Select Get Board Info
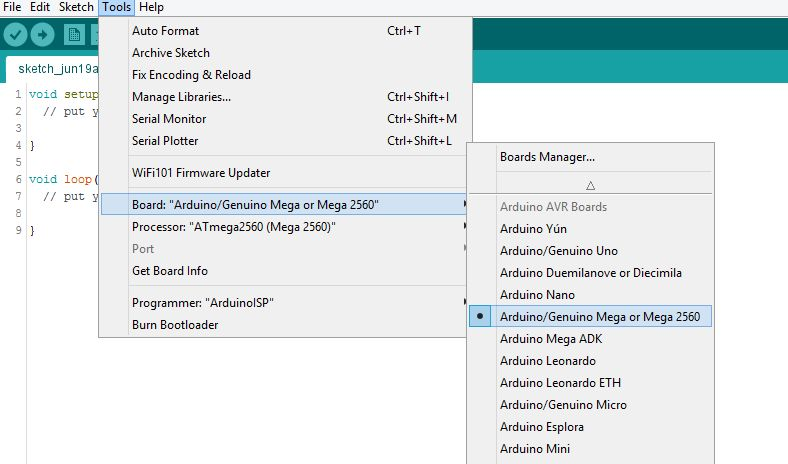The height and width of the screenshot is (464, 788). click(285, 271)
